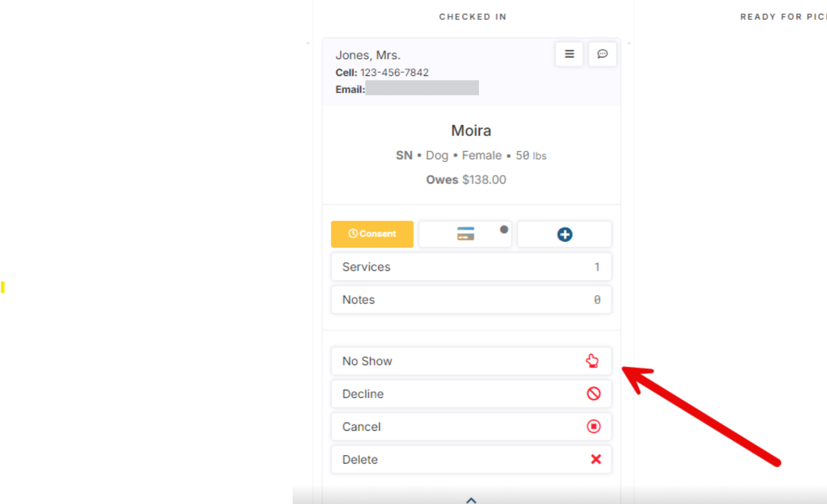Click the blue plus add icon
Viewport: 827px width, 504px height.
tap(564, 235)
